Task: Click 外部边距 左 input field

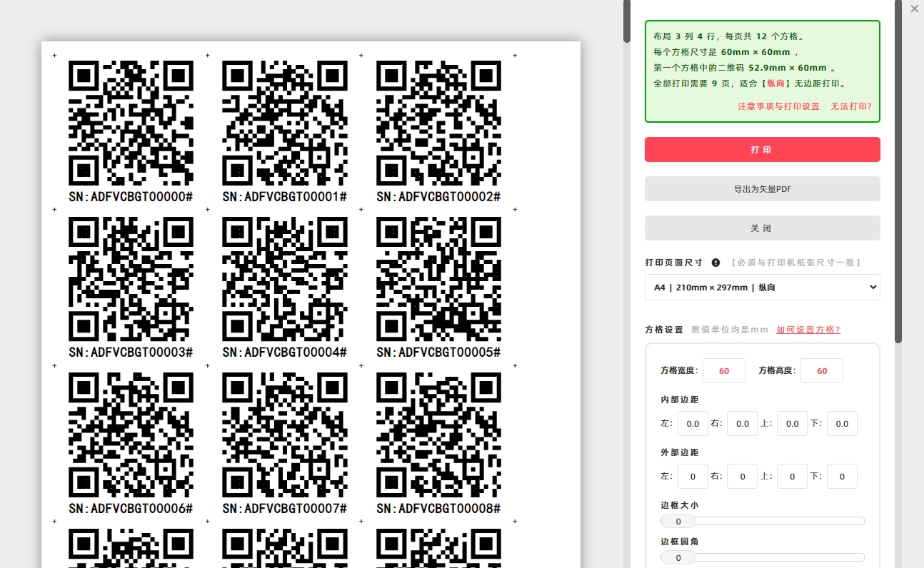Action: tap(693, 477)
